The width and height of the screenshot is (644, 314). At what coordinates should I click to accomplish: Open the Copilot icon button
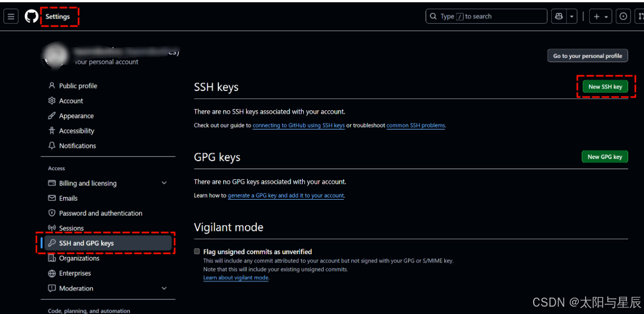click(559, 16)
